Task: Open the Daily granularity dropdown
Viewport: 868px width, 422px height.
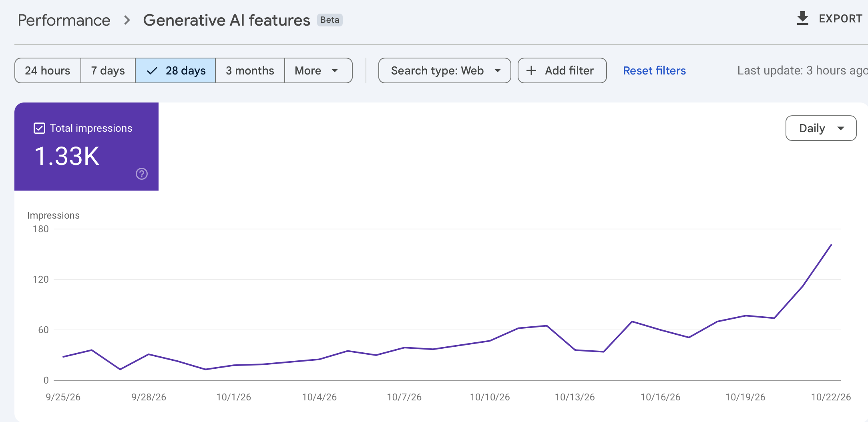Action: (x=821, y=128)
